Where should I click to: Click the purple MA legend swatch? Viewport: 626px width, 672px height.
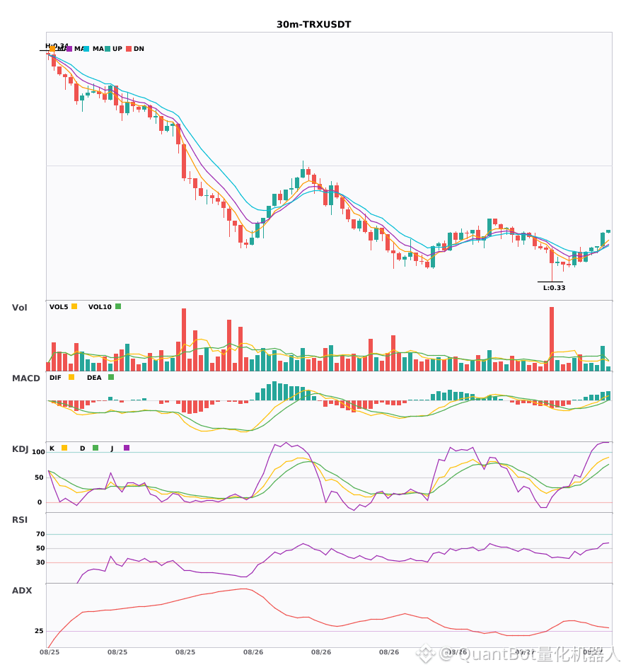pyautogui.click(x=69, y=49)
